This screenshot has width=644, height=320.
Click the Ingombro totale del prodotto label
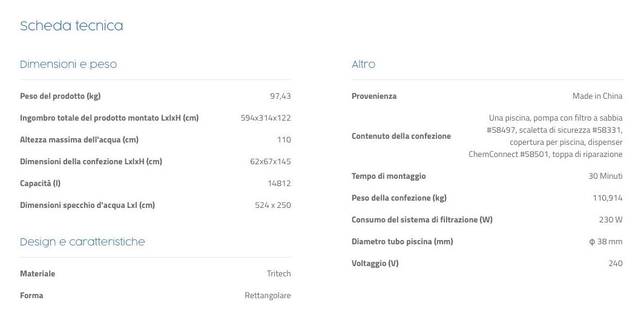click(109, 118)
